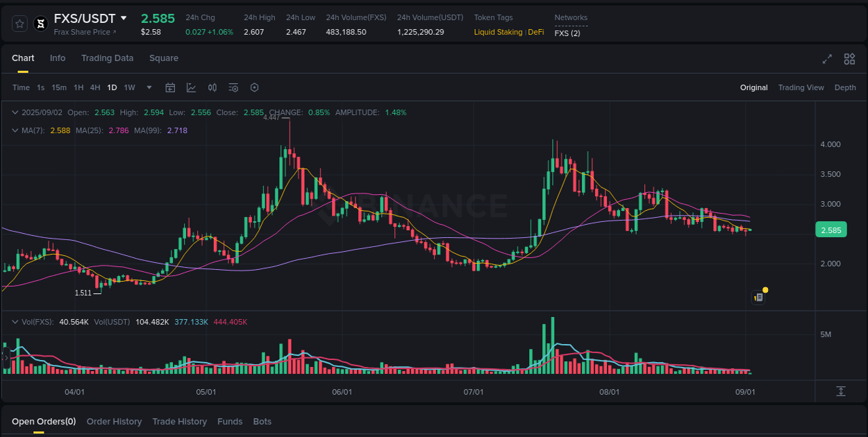Click the green 2.585 price tag
The image size is (868, 437).
(x=831, y=230)
